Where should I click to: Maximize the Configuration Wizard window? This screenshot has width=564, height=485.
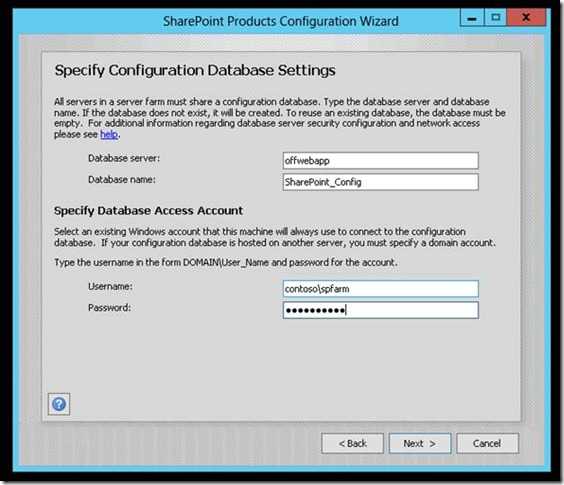(496, 17)
